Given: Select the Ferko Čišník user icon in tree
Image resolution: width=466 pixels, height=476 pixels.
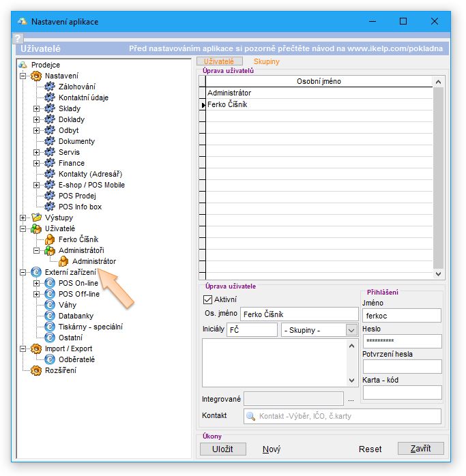Looking at the screenshot, I should click(x=49, y=239).
